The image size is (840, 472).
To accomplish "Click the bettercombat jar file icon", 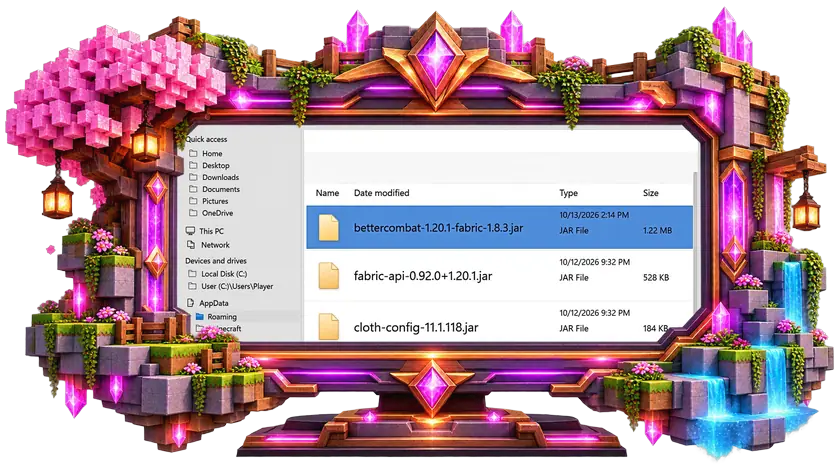I will (x=328, y=227).
